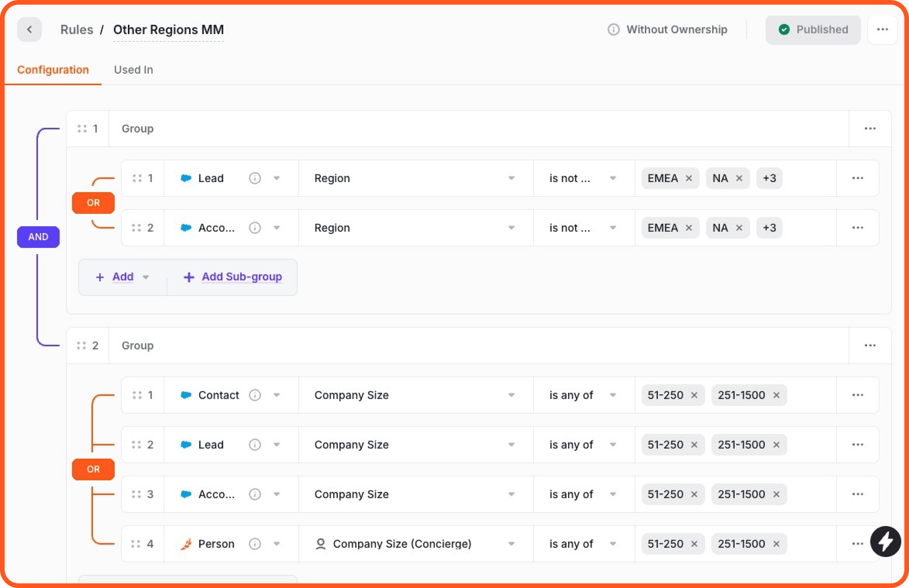Open more options for the Contact Company Size row
Viewport: 909px width, 588px height.
(x=857, y=395)
